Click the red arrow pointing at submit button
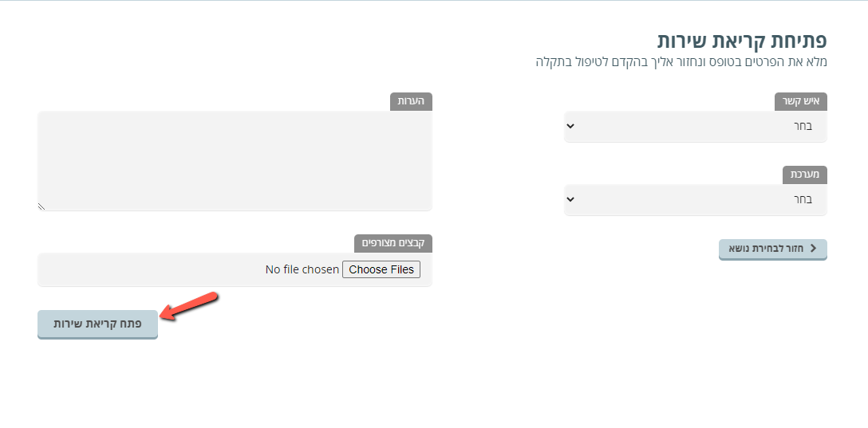 189,306
